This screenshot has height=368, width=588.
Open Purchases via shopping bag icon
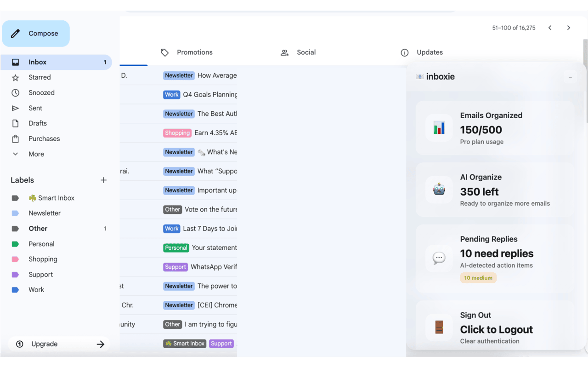tap(16, 138)
